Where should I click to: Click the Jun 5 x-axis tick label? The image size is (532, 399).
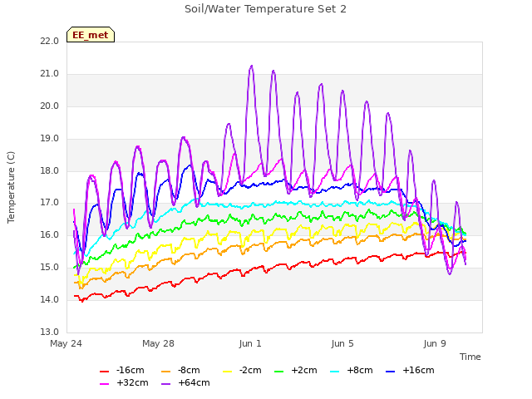pos(342,343)
